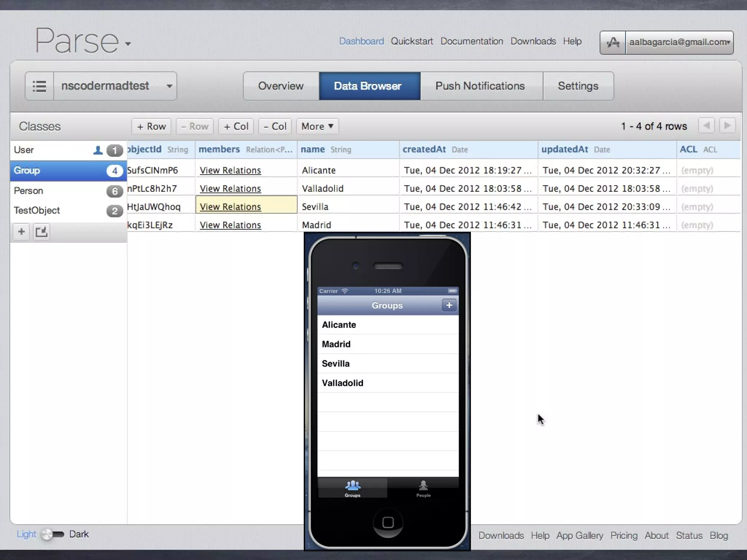Image resolution: width=747 pixels, height=560 pixels.
Task: Click the + Row button
Action: (151, 127)
